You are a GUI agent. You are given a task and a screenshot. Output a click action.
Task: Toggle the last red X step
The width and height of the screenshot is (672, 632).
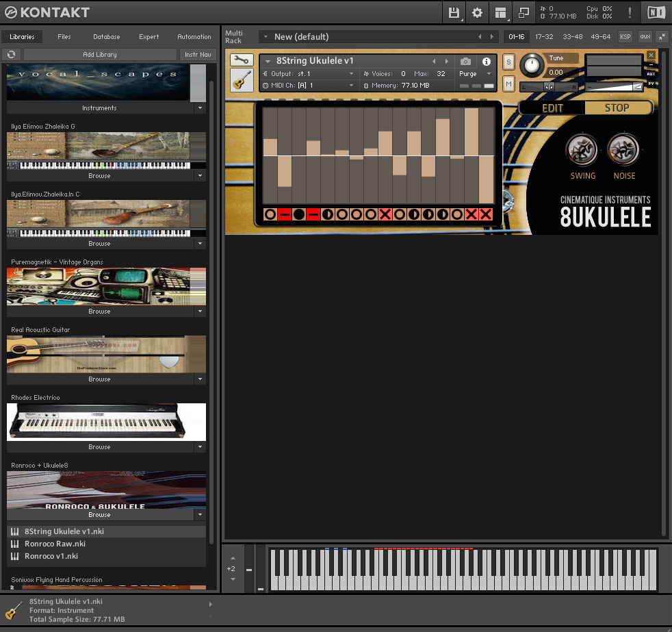486,214
